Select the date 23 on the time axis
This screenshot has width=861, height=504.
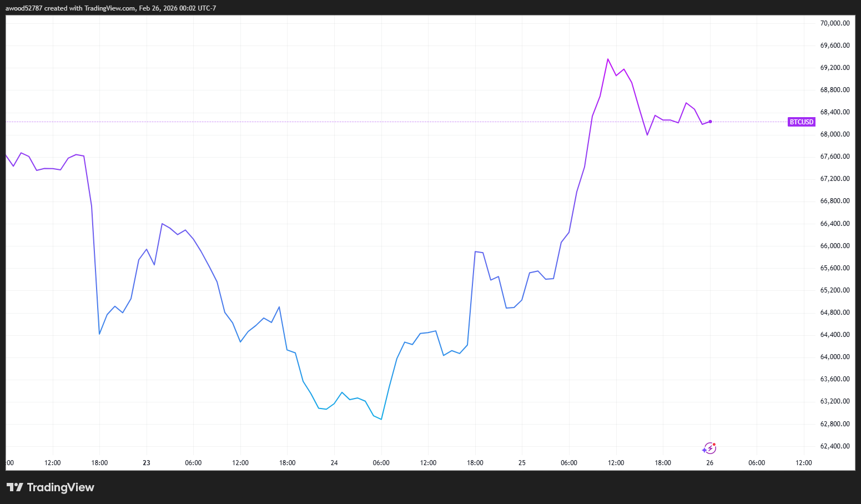pyautogui.click(x=146, y=462)
